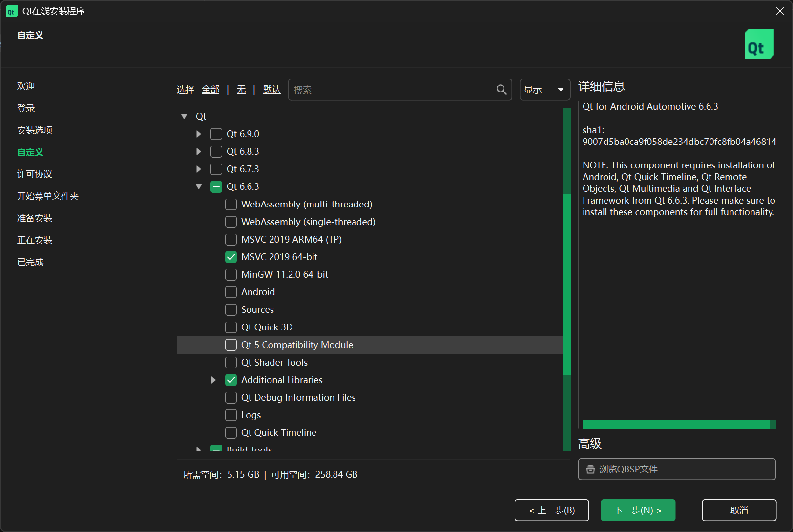Toggle the Qt 6.9.0 checkbox
Image resolution: width=793 pixels, height=532 pixels.
click(x=216, y=134)
